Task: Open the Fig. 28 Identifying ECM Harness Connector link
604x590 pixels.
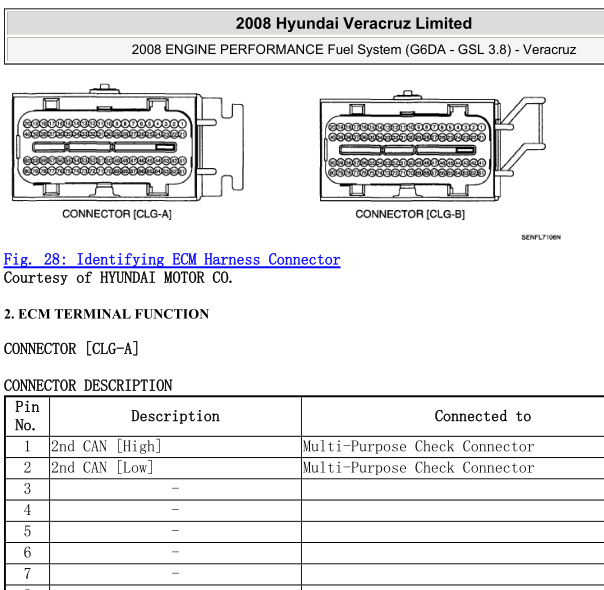Action: (172, 260)
